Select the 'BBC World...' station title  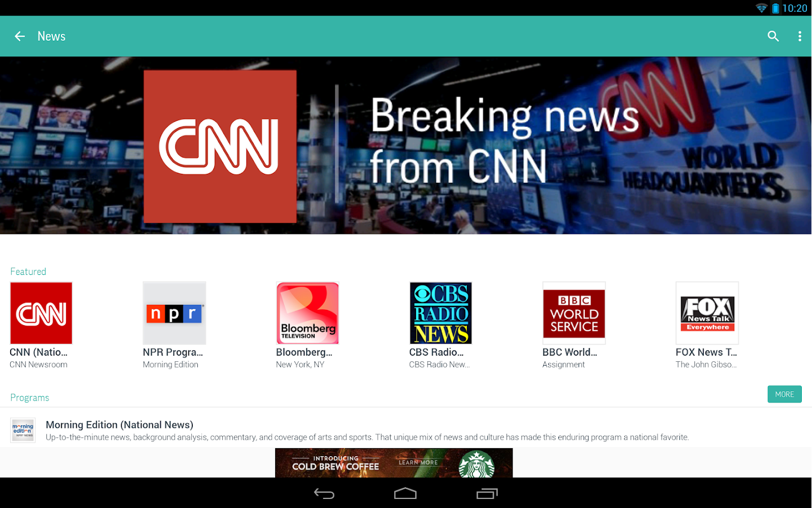click(x=570, y=352)
